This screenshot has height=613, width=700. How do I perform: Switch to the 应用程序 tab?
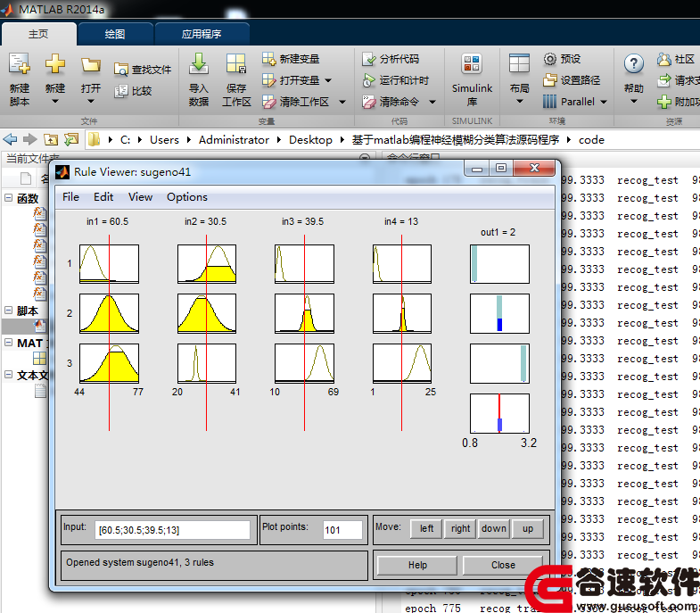(202, 34)
